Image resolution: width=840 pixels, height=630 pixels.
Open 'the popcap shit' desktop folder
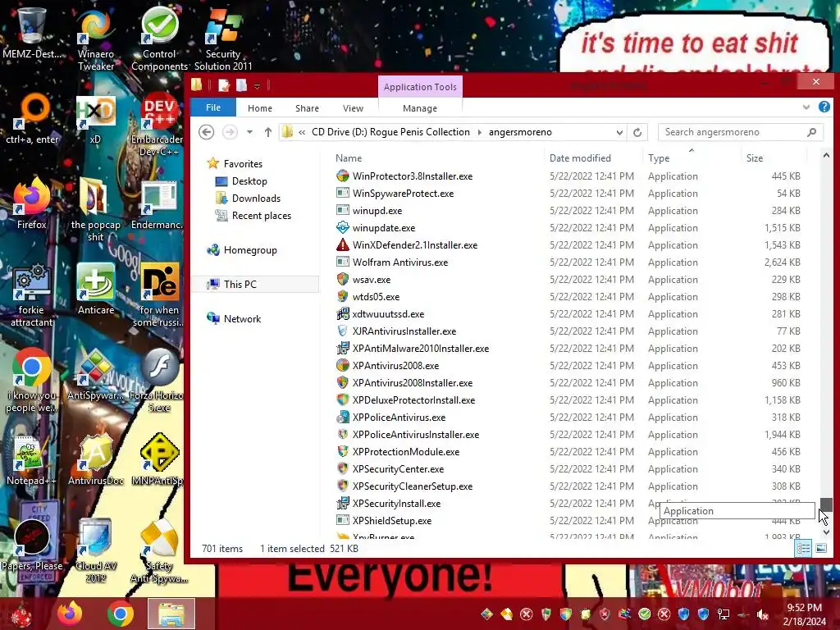(x=95, y=209)
